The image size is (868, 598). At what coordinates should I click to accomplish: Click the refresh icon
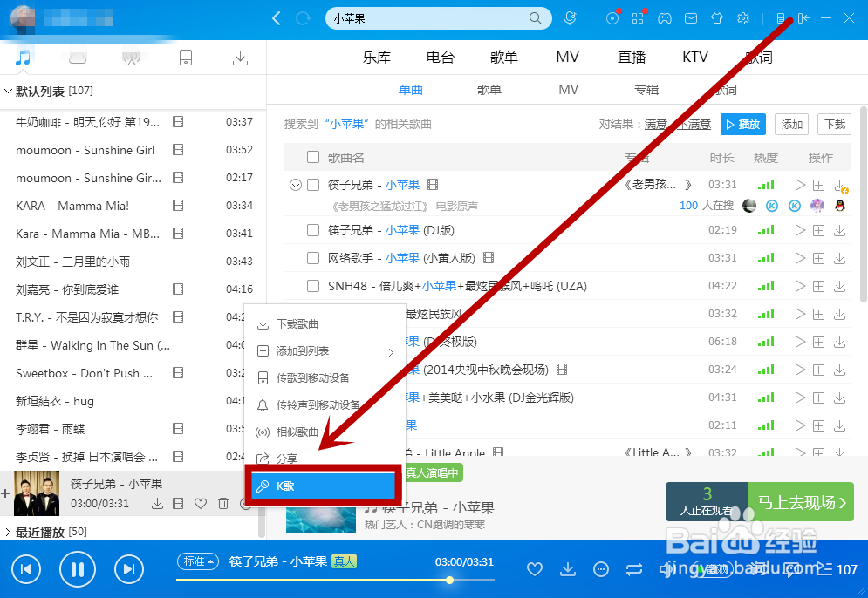(x=303, y=18)
